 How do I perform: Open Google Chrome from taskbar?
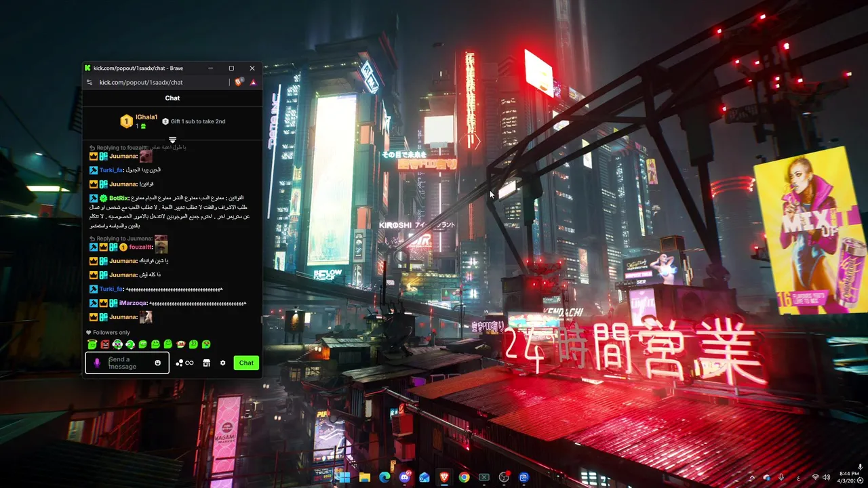tap(464, 477)
